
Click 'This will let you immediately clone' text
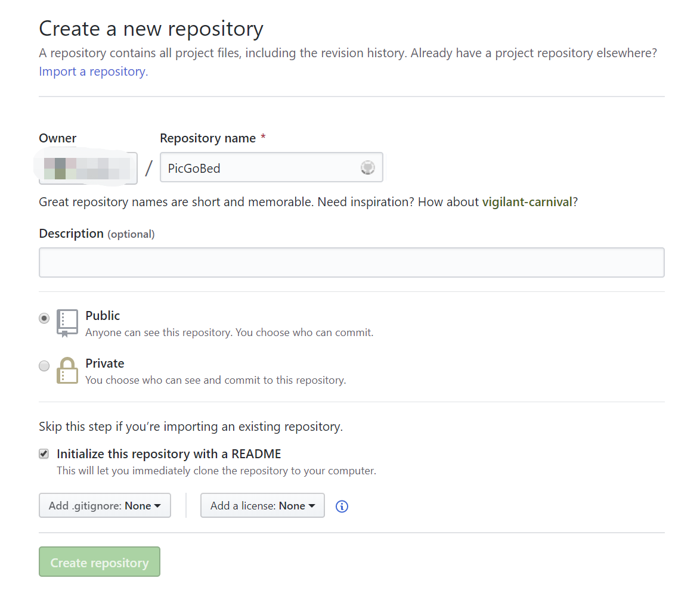216,471
